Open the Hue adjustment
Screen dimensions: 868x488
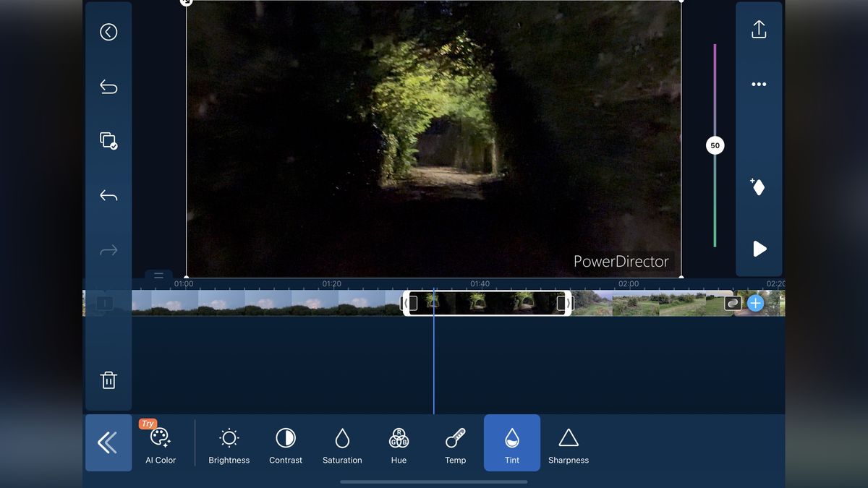click(399, 446)
